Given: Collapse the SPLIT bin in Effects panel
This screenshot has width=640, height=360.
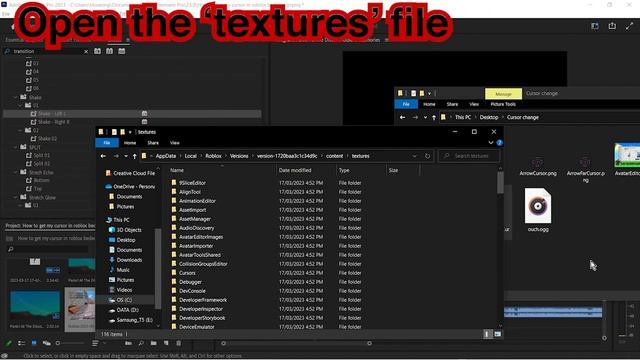Looking at the screenshot, I should [x=16, y=147].
